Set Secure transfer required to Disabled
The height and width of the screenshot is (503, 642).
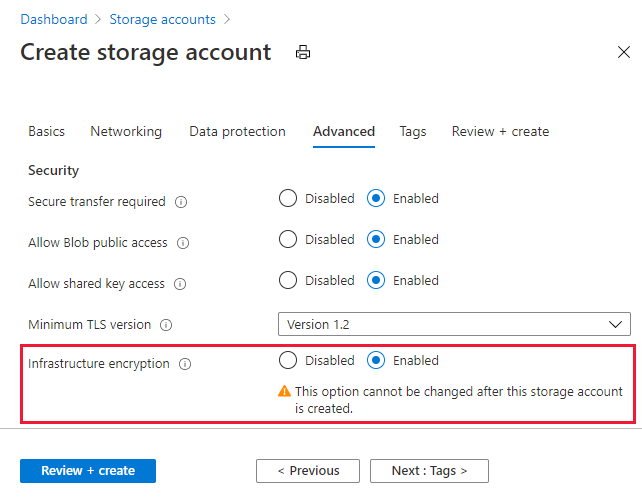click(x=288, y=198)
